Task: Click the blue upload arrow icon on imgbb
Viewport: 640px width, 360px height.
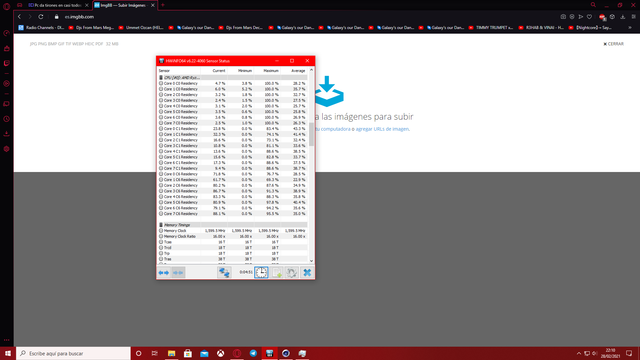Action: pos(328,91)
